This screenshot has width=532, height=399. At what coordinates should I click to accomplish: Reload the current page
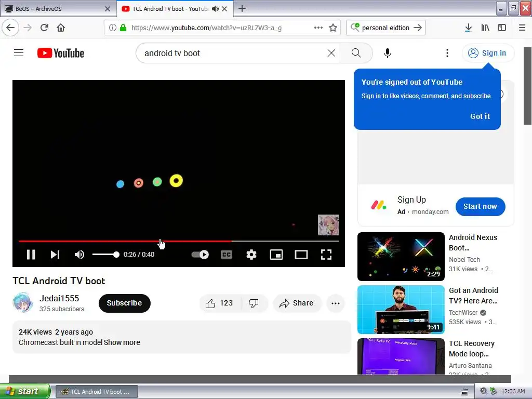[x=45, y=28]
